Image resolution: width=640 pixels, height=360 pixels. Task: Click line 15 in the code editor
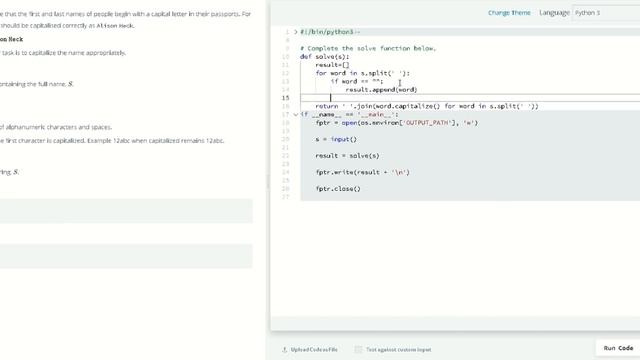pos(469,98)
